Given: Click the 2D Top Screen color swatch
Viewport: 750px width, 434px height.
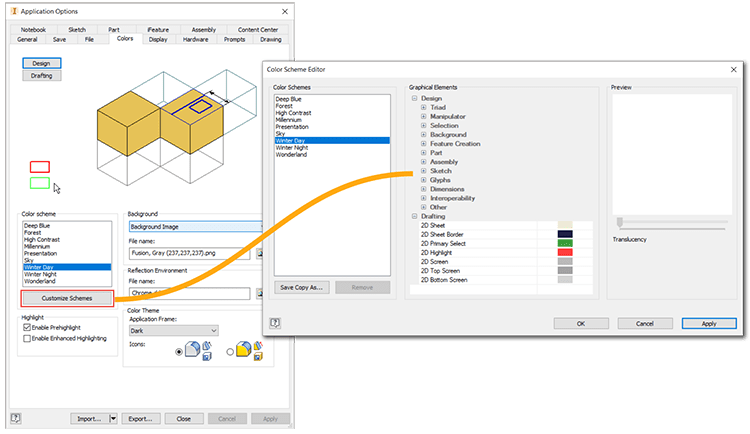Looking at the screenshot, I should pyautogui.click(x=565, y=270).
